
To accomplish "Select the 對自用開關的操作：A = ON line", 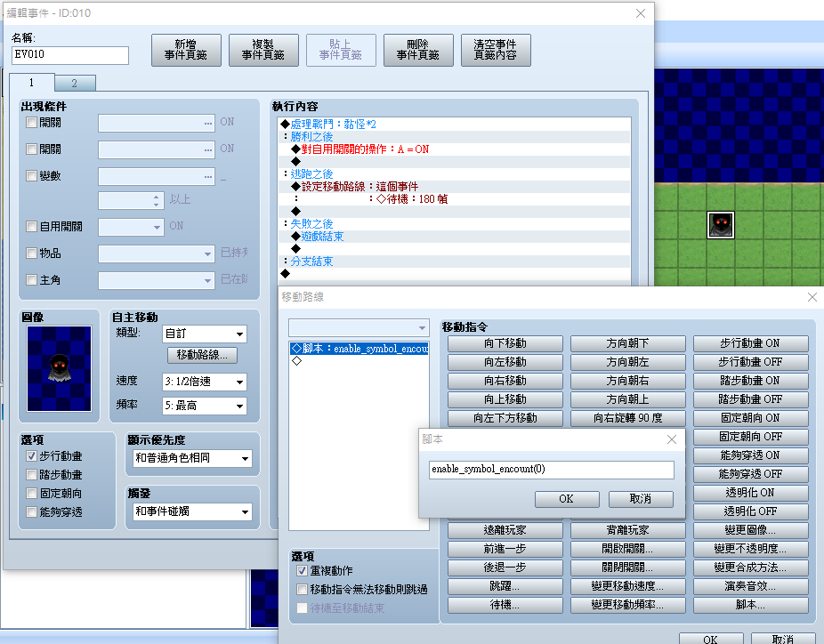I will pyautogui.click(x=455, y=149).
